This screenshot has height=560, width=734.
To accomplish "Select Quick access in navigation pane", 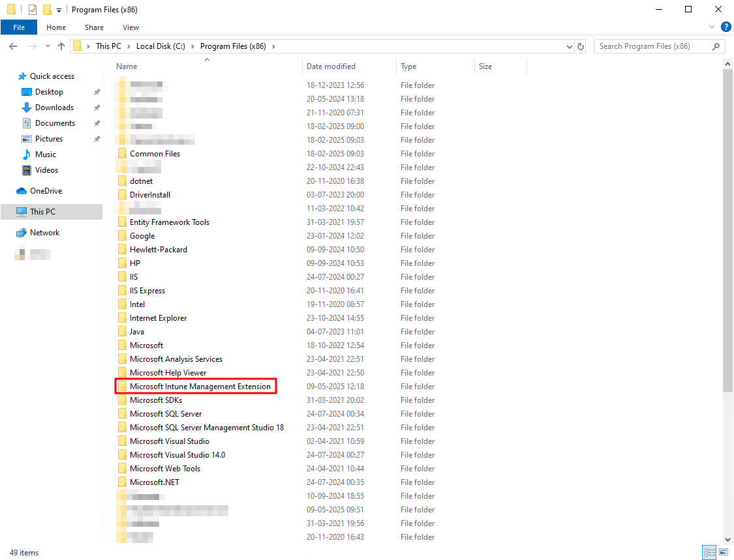I will click(52, 76).
